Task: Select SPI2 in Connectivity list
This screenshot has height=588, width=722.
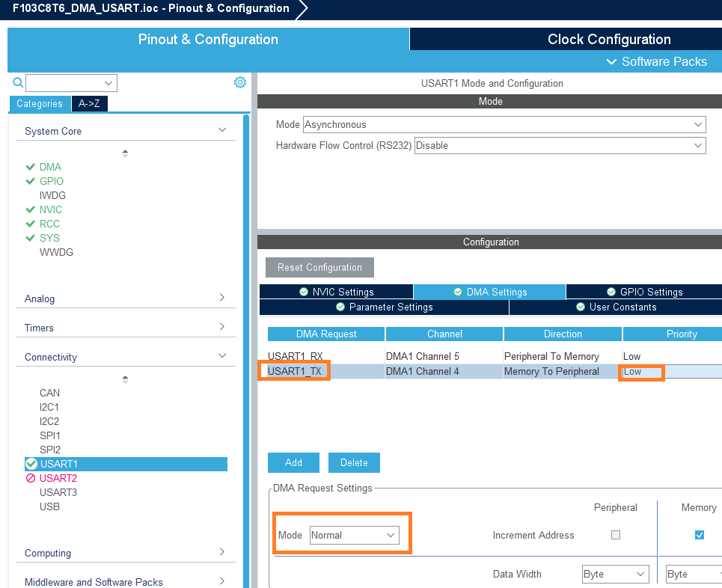Action: coord(49,450)
